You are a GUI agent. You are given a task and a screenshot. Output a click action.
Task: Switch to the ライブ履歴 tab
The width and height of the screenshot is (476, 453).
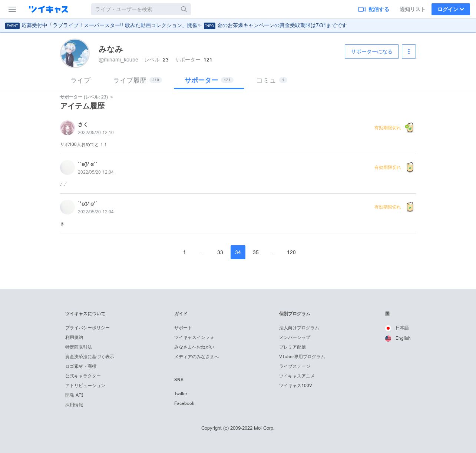(x=138, y=80)
